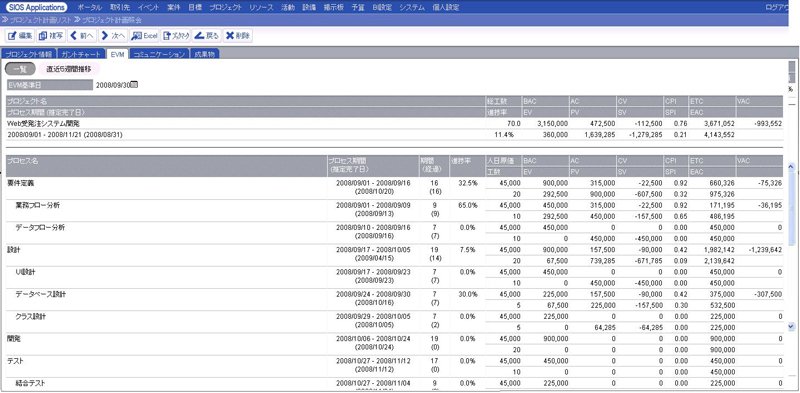Click project VAC value -993,552
This screenshot has width=800, height=393.
click(x=767, y=124)
